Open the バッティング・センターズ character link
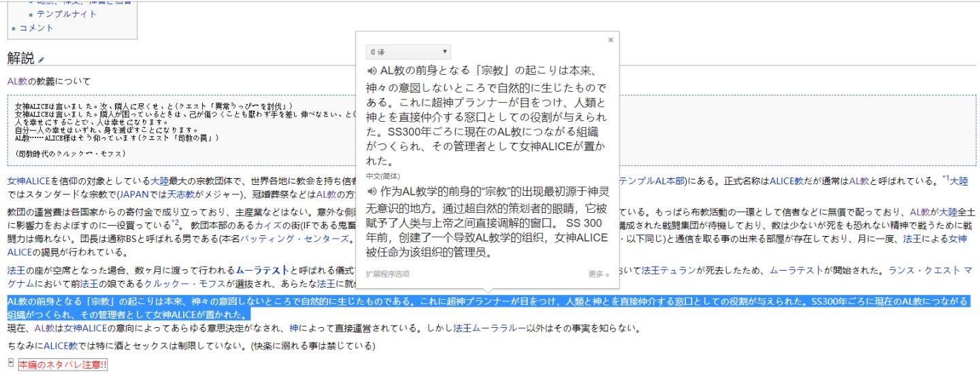 pyautogui.click(x=310, y=239)
